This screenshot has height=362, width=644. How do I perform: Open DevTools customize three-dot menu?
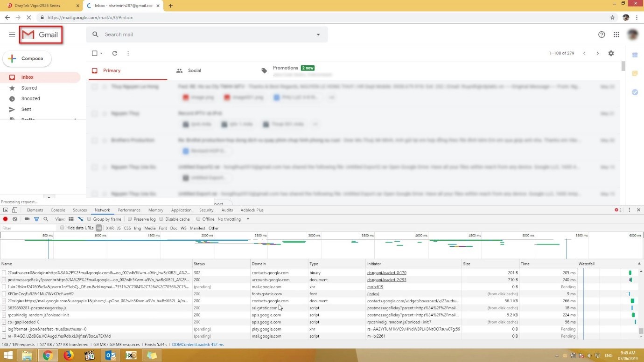(629, 210)
